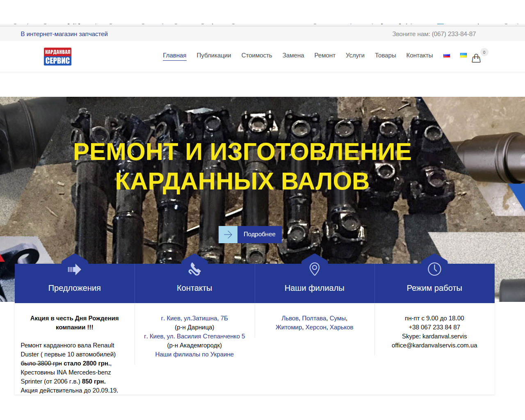Click the пн-пт с 9.00 до 18.00 text
525x420 pixels.
434,318
